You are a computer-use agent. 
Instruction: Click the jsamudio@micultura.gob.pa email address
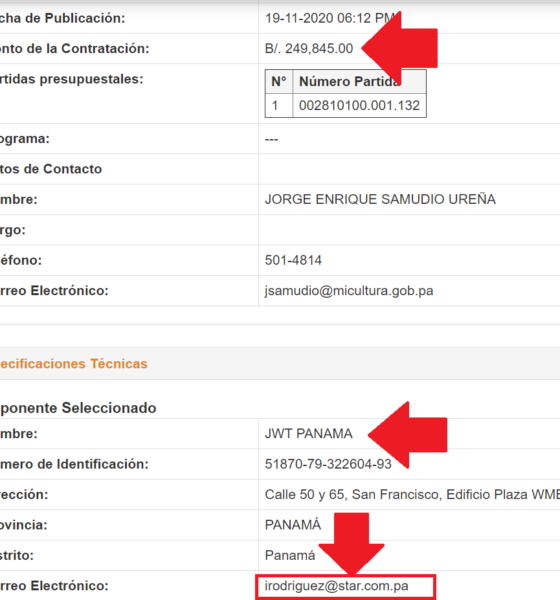[349, 291]
